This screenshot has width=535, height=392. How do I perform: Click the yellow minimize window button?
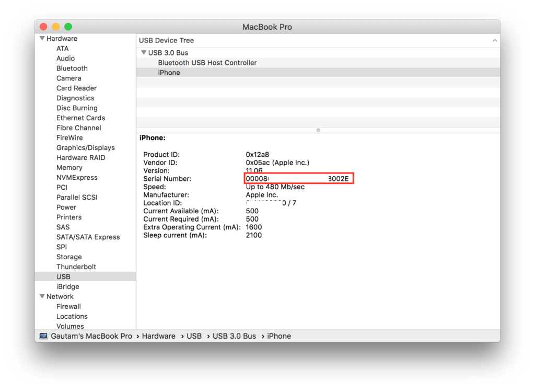(56, 27)
